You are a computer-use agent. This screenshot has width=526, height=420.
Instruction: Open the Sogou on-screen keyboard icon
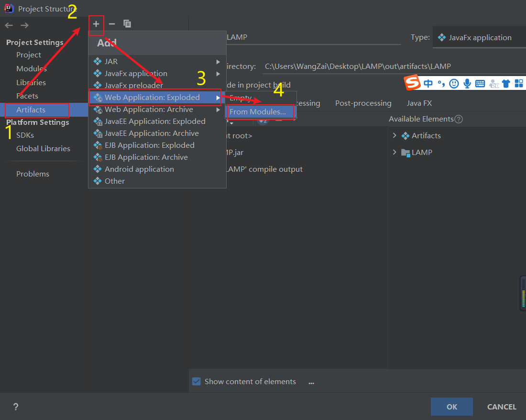[x=480, y=83]
